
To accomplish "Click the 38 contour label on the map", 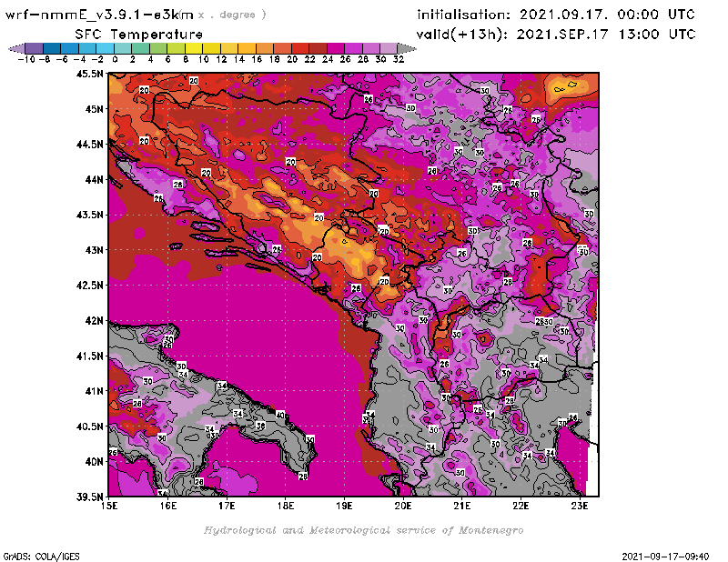I will point(260,426).
